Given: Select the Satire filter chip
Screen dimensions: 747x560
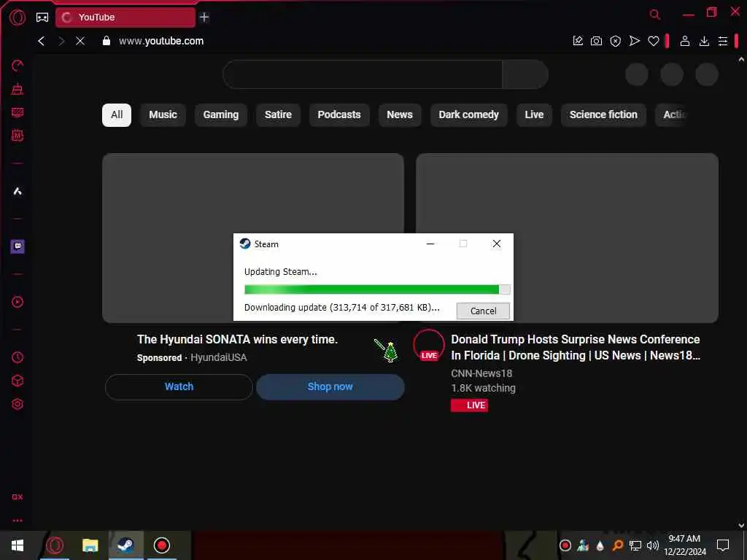Looking at the screenshot, I should point(278,114).
